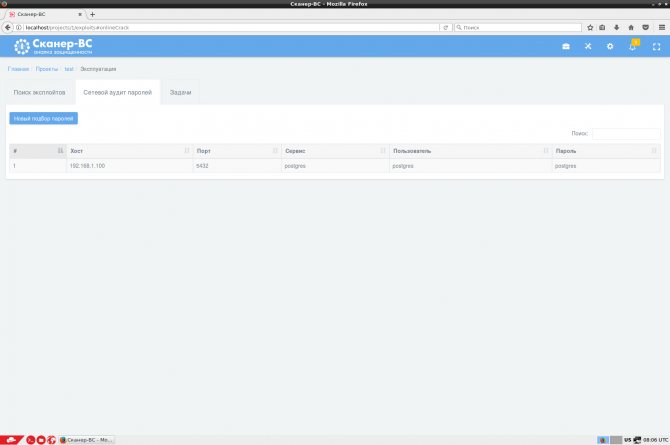Viewport: 670px width, 445px height.
Task: Open settings gear in Сканер-ВС header
Action: click(x=610, y=46)
